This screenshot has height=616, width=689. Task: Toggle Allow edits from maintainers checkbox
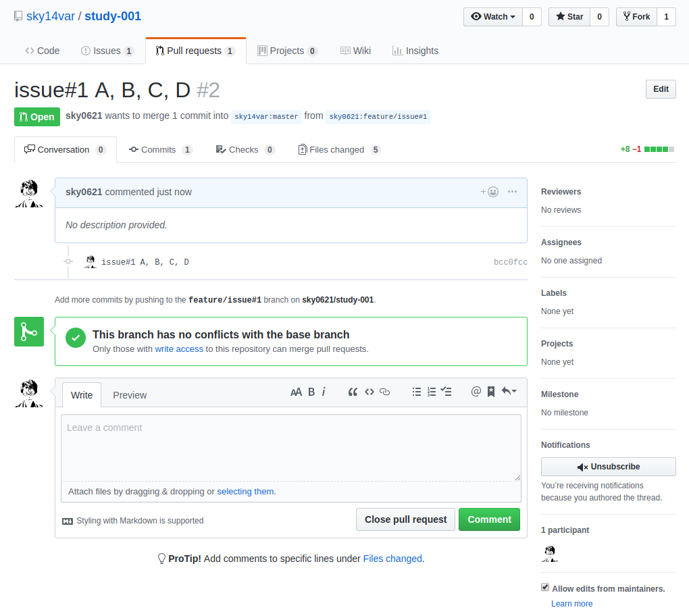coord(545,588)
